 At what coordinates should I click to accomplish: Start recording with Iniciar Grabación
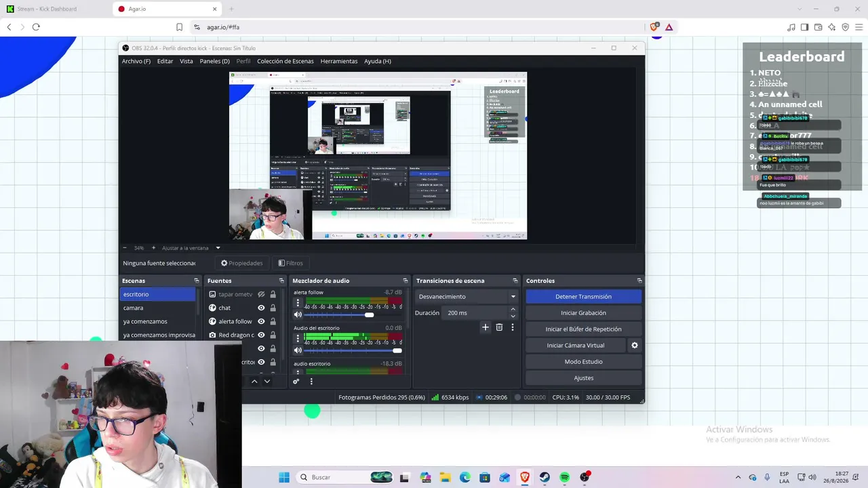pyautogui.click(x=583, y=312)
